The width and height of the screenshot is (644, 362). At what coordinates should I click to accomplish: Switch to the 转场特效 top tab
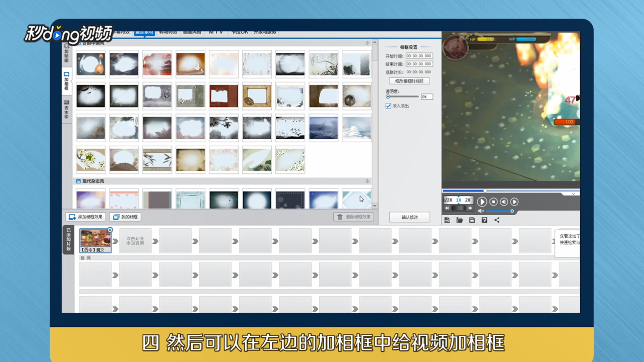point(168,33)
